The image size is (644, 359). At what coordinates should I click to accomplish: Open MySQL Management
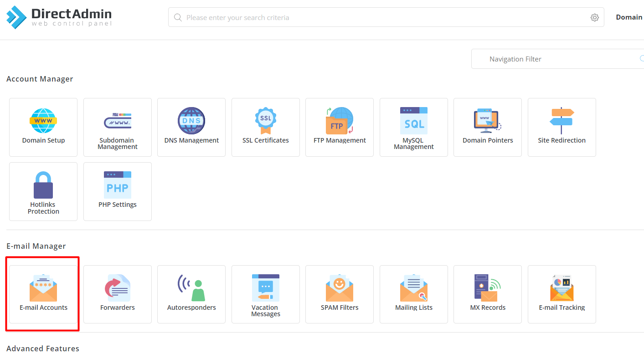point(413,127)
